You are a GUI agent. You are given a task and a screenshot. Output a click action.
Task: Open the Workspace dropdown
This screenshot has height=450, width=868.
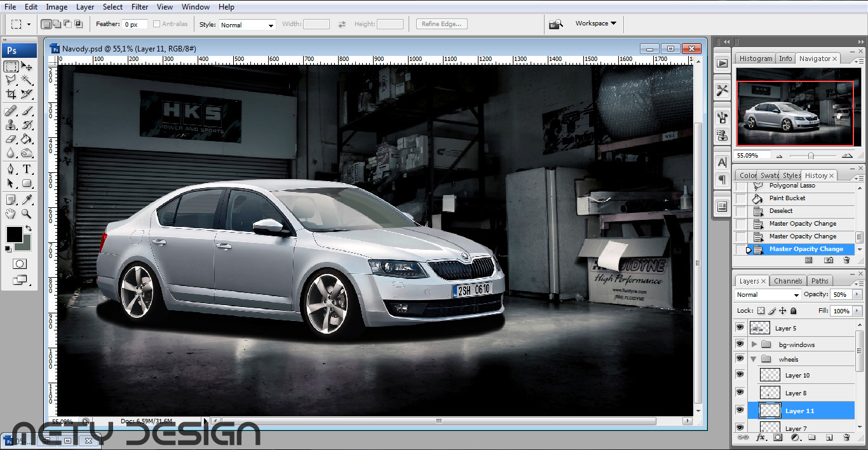click(x=595, y=24)
